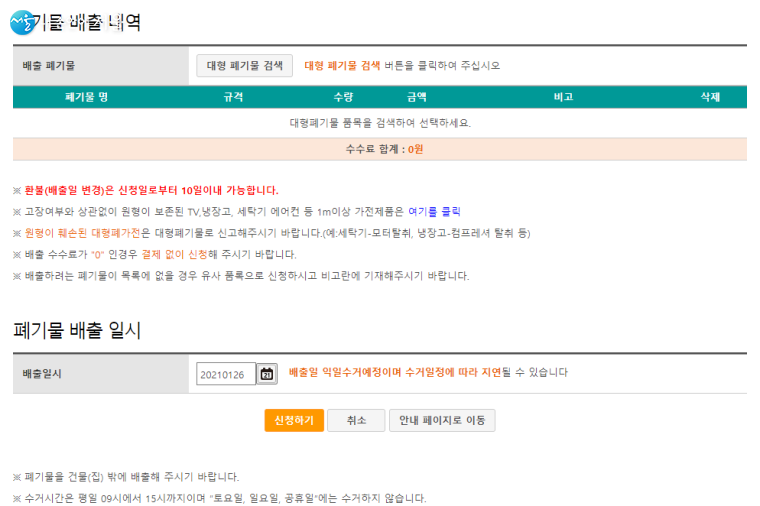
Task: Select the 금액 column header
Action: point(416,97)
